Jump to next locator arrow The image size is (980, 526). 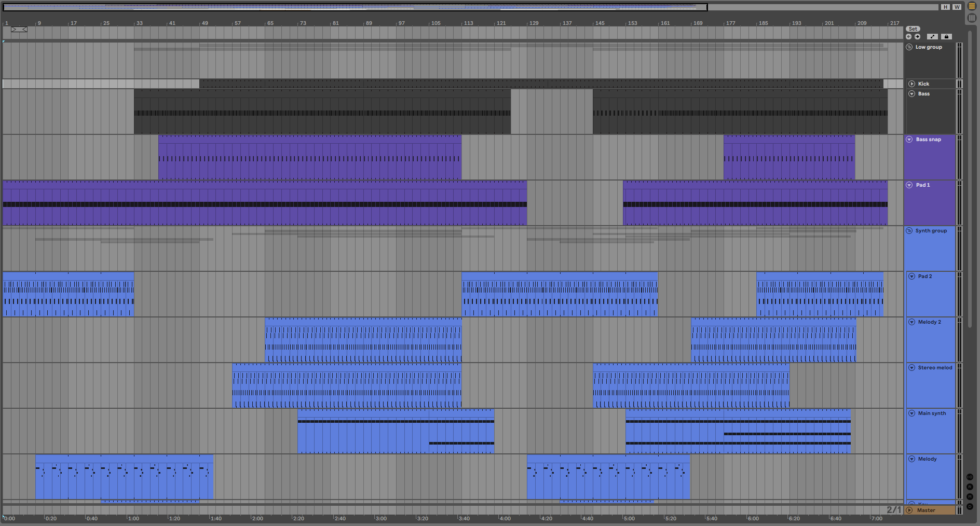tap(917, 37)
